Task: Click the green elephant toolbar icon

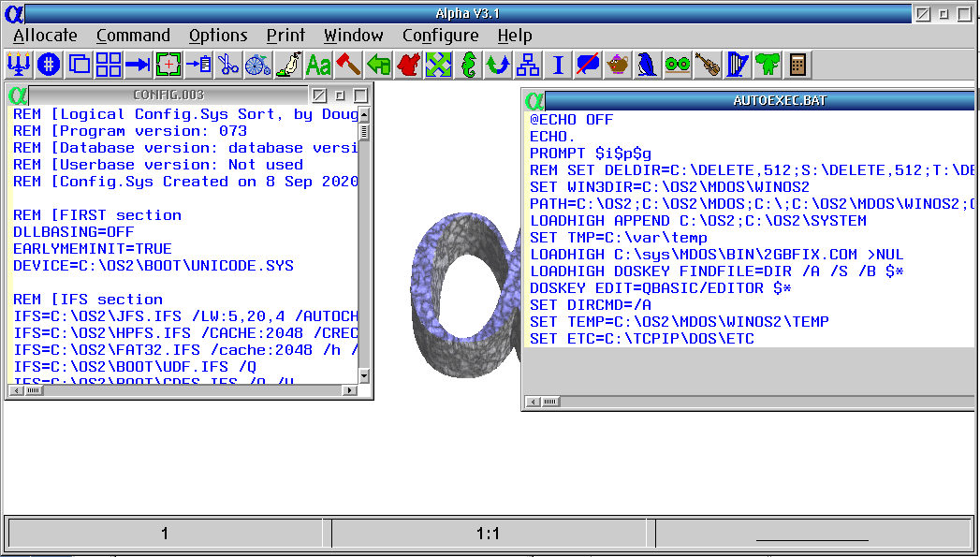Action: pos(768,65)
